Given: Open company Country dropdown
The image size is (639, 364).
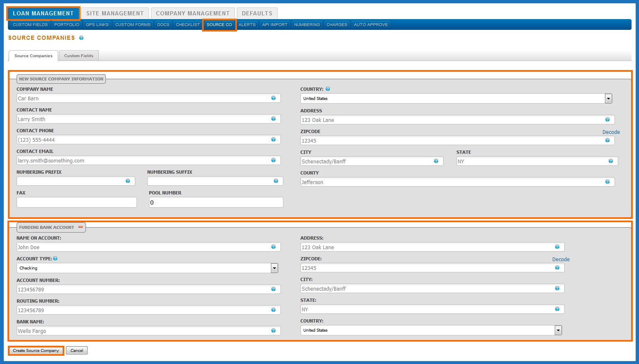Looking at the screenshot, I should pyautogui.click(x=456, y=98).
